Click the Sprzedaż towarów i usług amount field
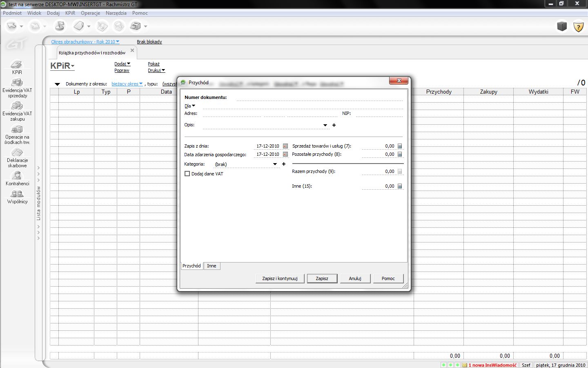 pos(379,146)
